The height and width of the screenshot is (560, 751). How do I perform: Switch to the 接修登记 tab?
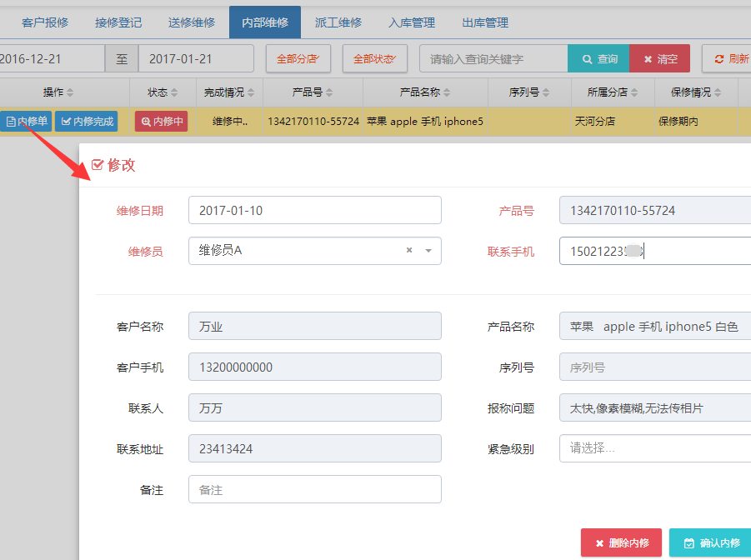click(118, 22)
